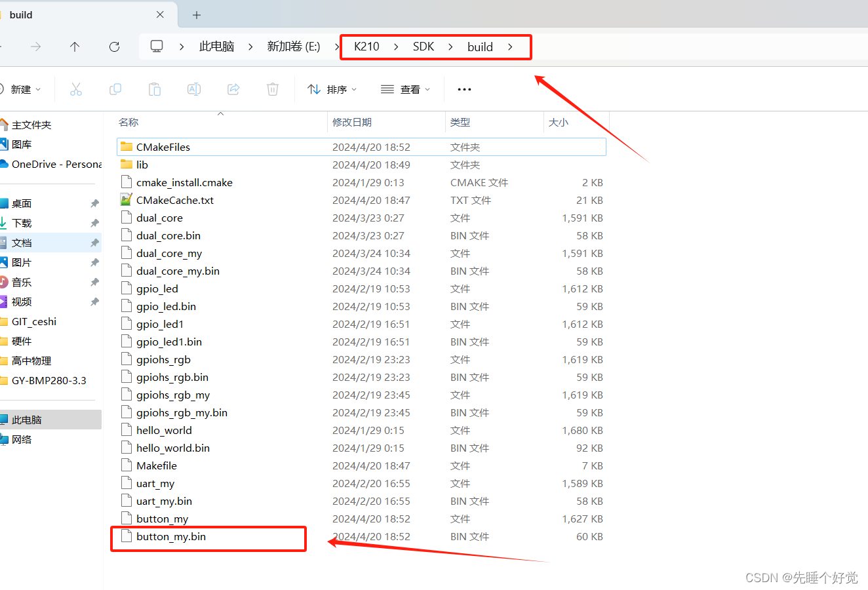Click the Forward navigation arrow
The height and width of the screenshot is (590, 868).
[x=35, y=47]
